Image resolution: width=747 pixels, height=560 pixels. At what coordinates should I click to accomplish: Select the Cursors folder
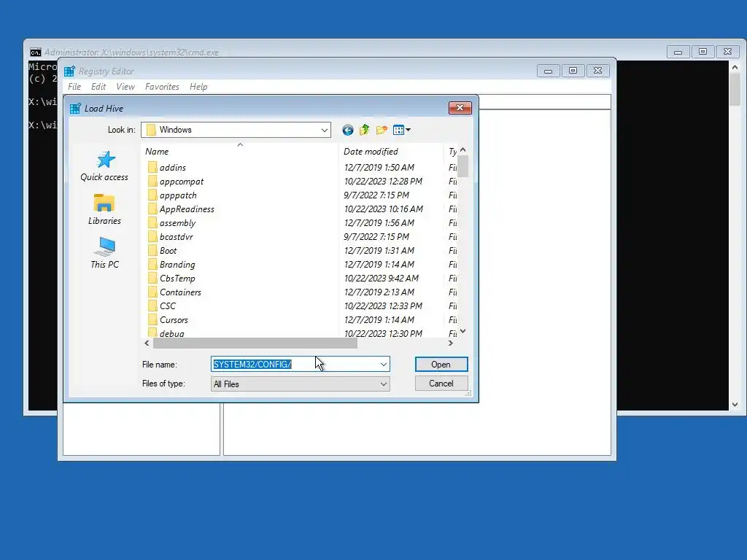[x=174, y=319]
